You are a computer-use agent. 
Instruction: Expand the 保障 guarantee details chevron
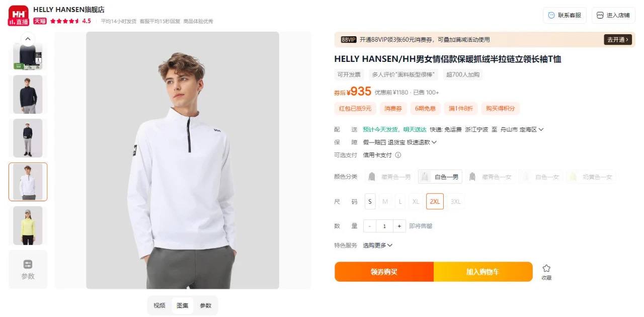[x=434, y=142]
